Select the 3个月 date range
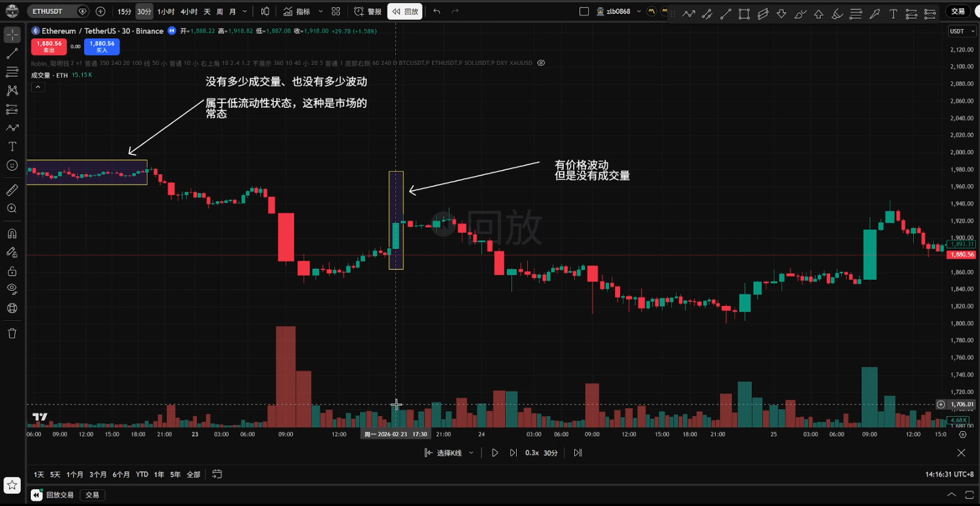 [x=98, y=475]
